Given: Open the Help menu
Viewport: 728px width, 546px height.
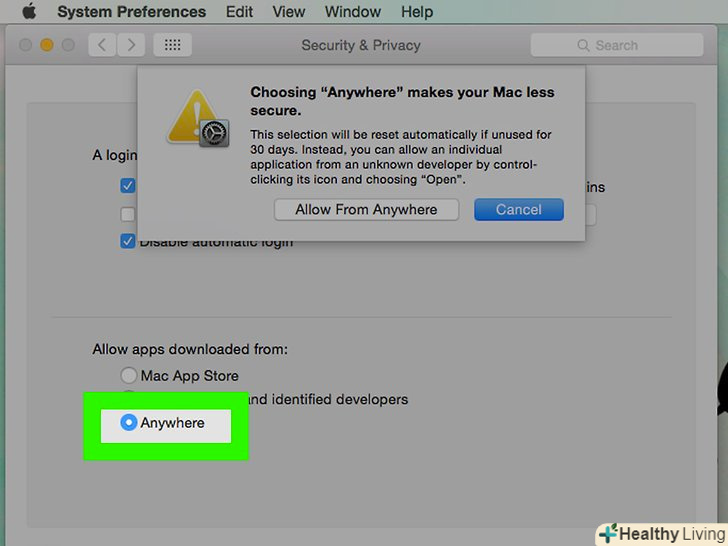Looking at the screenshot, I should tap(417, 12).
